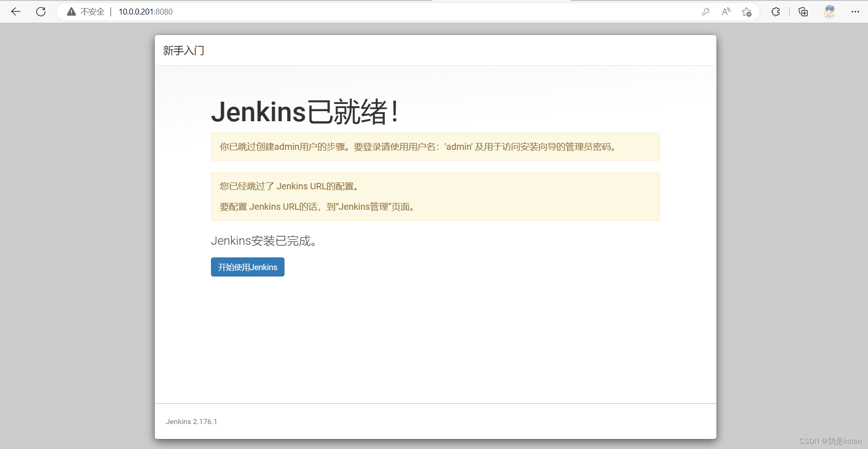The image size is (868, 449).
Task: Click the 您已经跳过了 Jenkins URL的配置 notice
Action: pyautogui.click(x=290, y=186)
